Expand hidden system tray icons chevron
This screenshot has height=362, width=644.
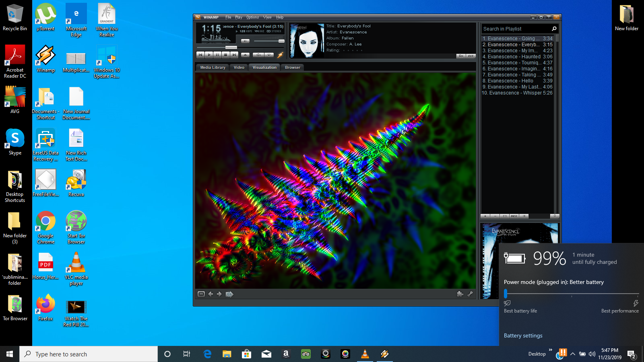tap(572, 354)
